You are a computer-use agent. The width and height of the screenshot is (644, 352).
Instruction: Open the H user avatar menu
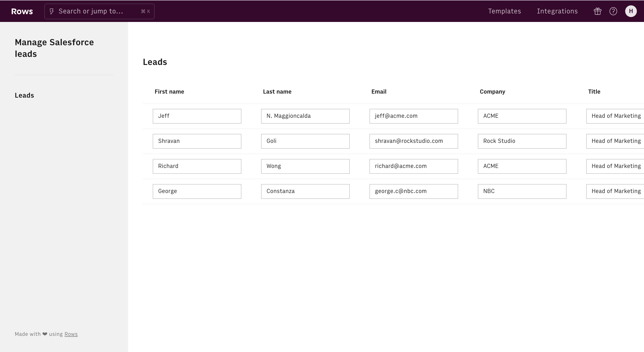tap(631, 11)
